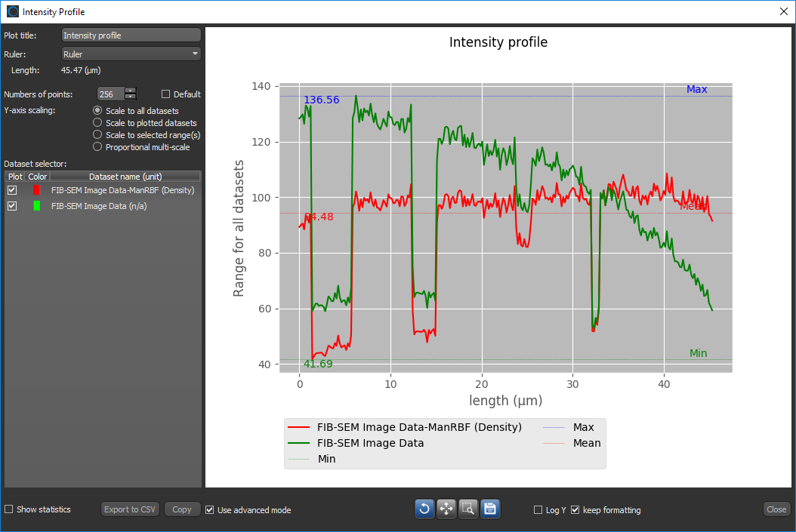Decrease Numbers of points with the down arrow

[x=130, y=97]
